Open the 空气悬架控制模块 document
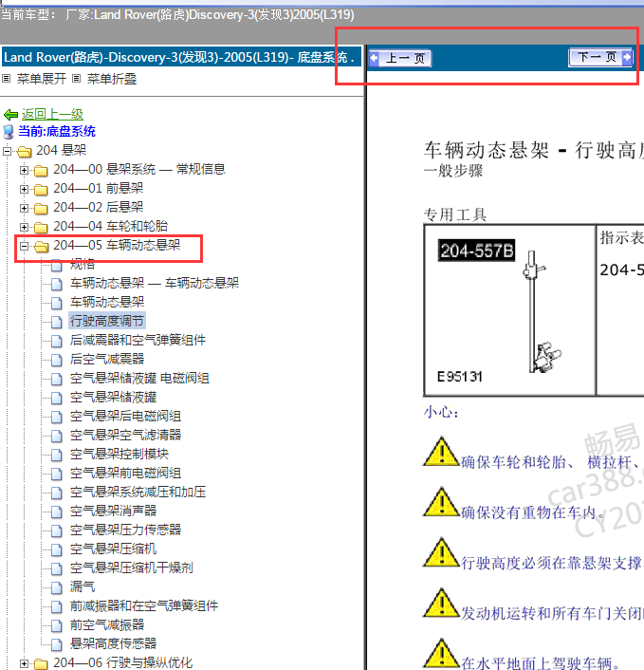 120,454
